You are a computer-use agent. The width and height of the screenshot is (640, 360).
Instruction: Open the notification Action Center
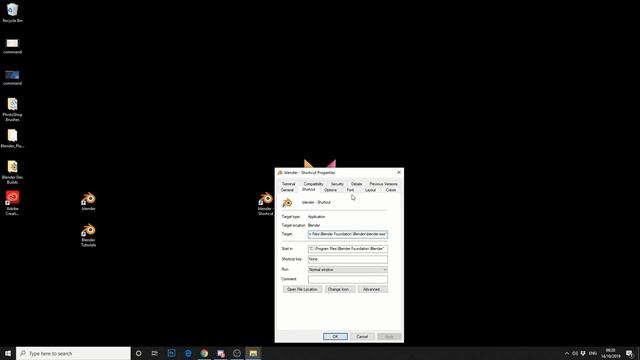tap(629, 353)
